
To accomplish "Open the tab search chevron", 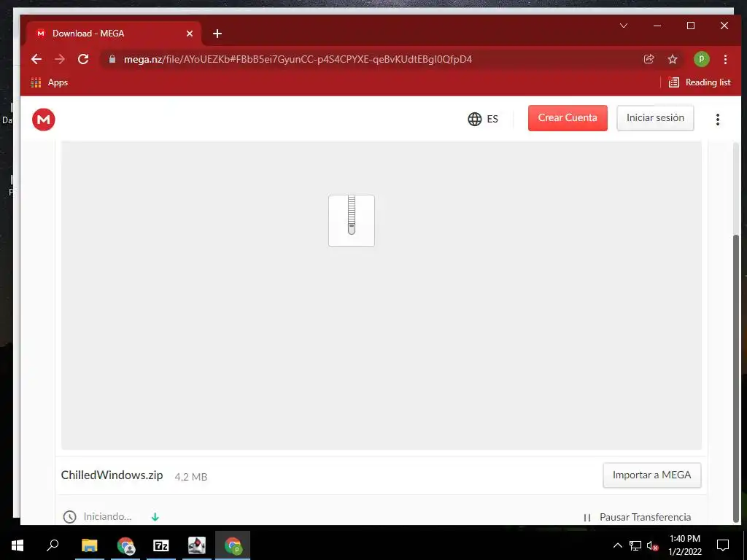I will tap(624, 26).
